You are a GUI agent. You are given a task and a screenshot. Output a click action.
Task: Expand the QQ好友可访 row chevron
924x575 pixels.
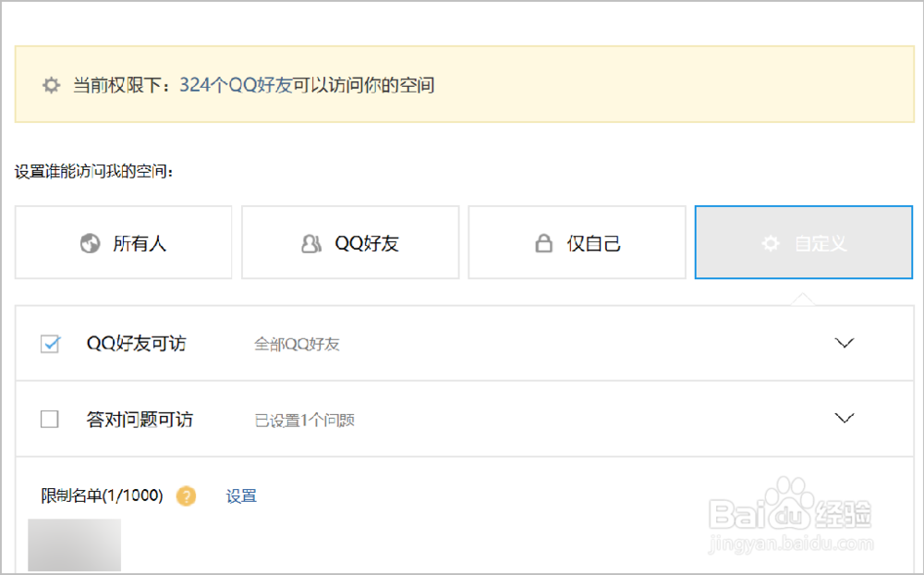(844, 342)
